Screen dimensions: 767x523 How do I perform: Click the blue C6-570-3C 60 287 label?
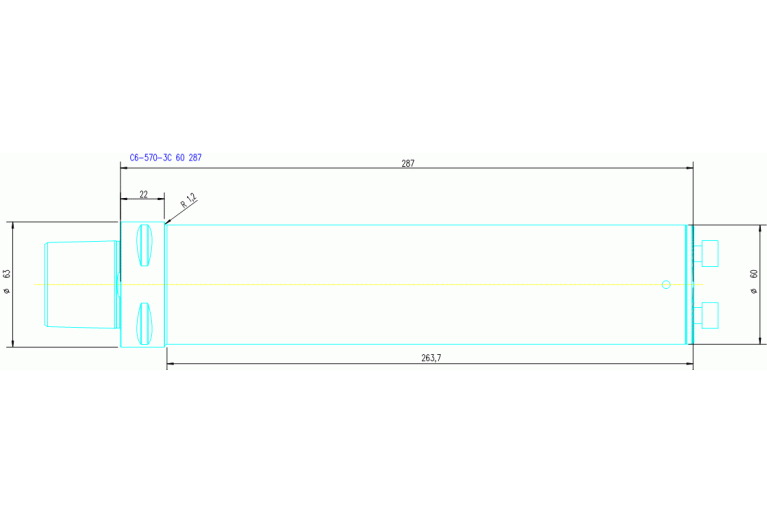click(x=165, y=158)
